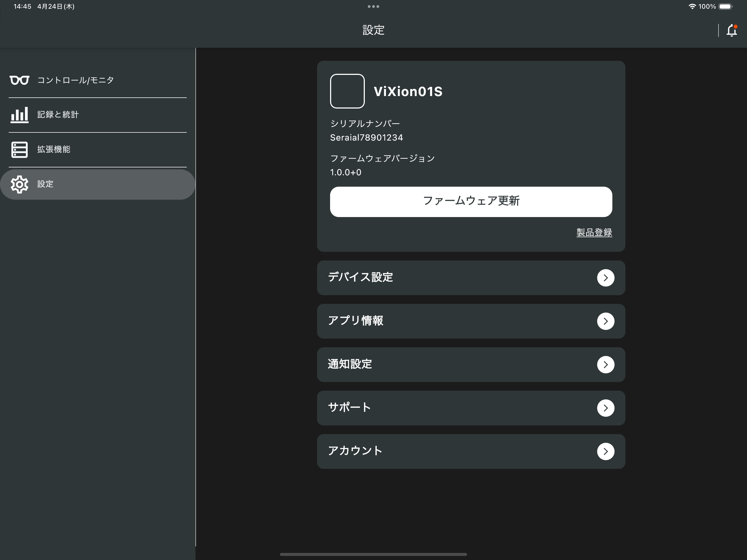Image resolution: width=747 pixels, height=560 pixels.
Task: Expand 通知設定 with its chevron
Action: point(606,365)
